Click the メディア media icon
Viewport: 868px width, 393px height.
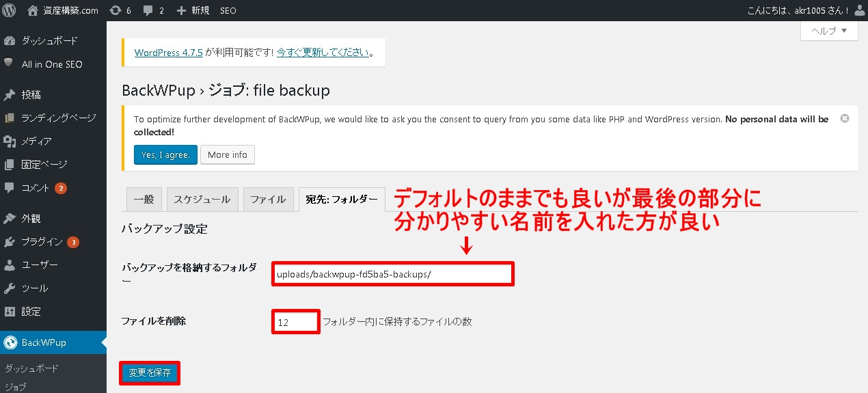[10, 141]
